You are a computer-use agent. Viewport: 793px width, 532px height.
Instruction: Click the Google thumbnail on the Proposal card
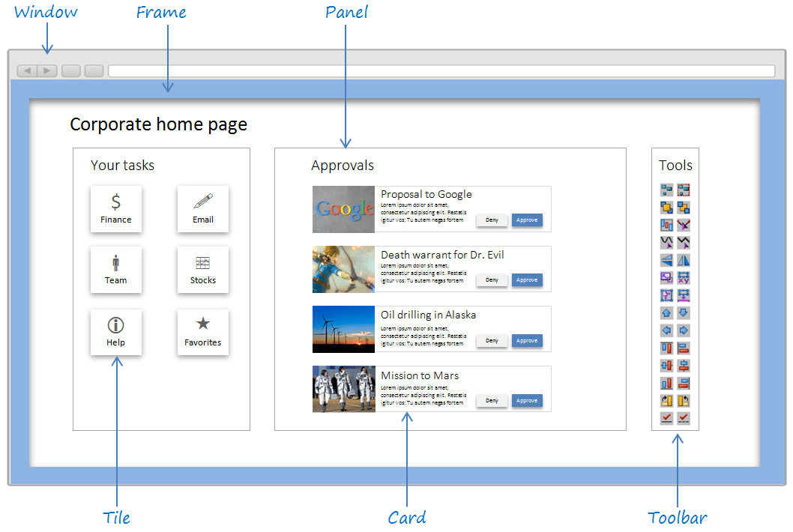pos(343,210)
